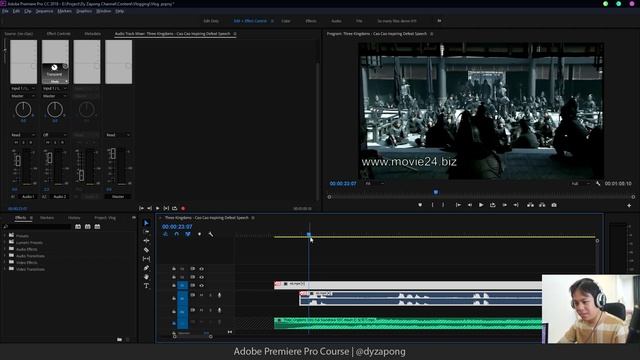This screenshot has width=640, height=360.
Task: Open playback resolution Full dropdown
Action: tap(580, 184)
